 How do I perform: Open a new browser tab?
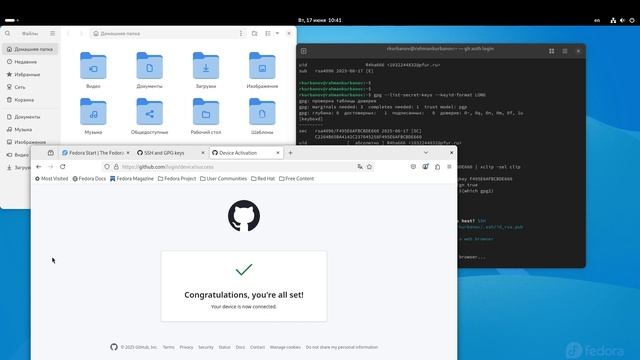(x=291, y=153)
